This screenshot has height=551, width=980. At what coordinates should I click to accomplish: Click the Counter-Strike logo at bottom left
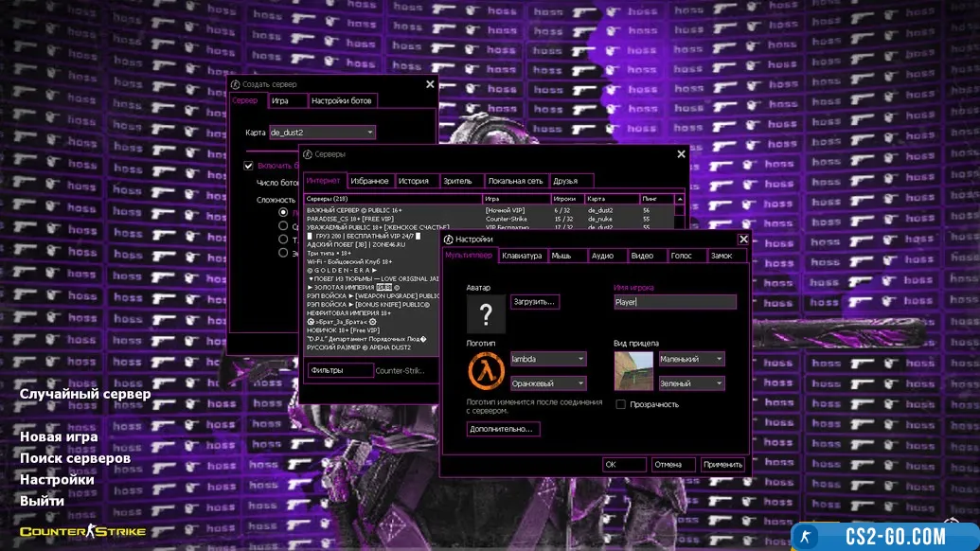[x=82, y=531]
